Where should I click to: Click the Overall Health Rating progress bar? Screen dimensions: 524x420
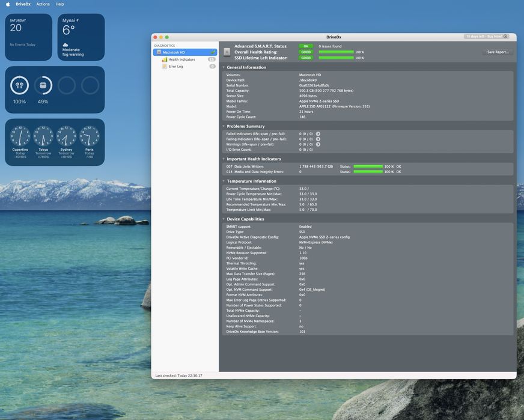click(336, 52)
